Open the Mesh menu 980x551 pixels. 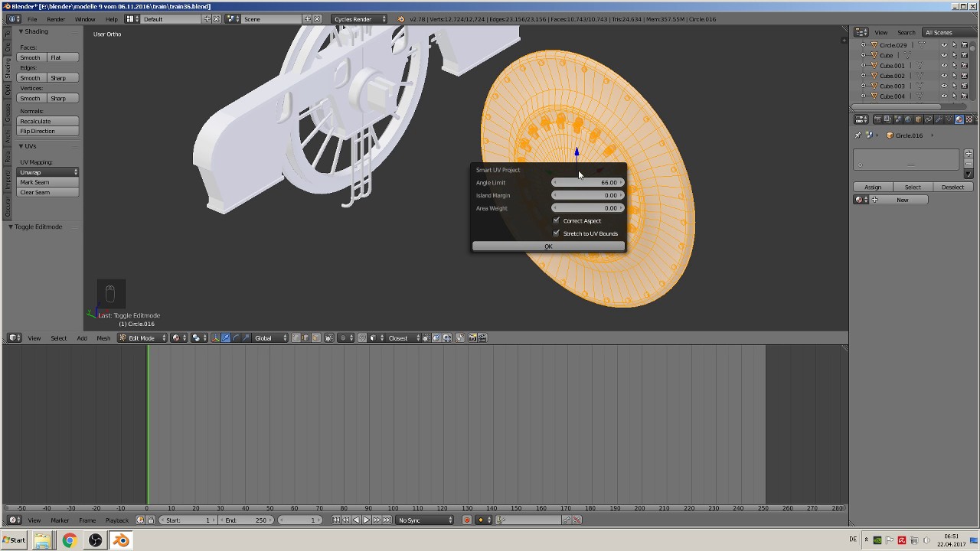(x=103, y=338)
